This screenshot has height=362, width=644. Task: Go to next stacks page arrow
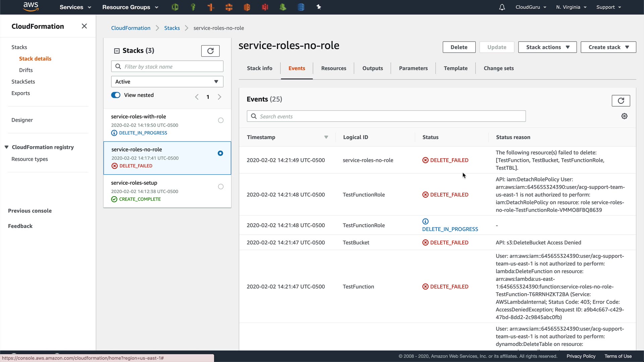point(219,97)
